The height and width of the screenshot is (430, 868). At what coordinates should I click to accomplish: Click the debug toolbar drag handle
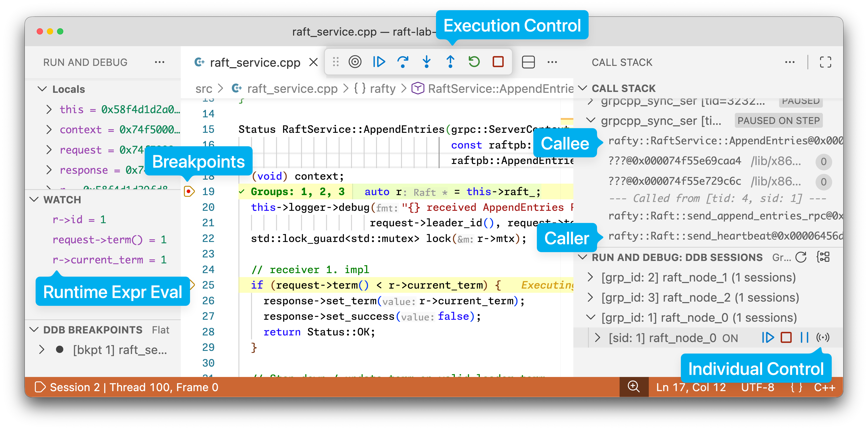click(x=335, y=62)
